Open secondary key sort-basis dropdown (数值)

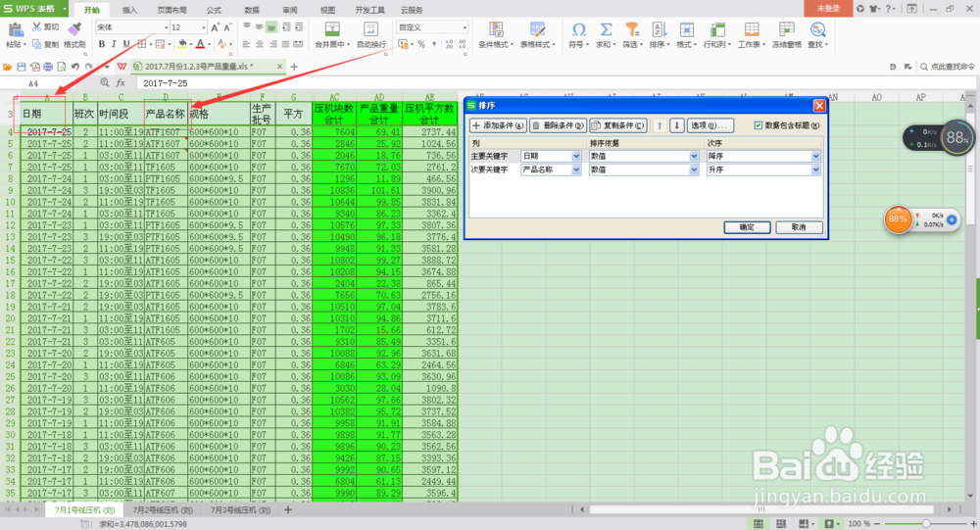[x=694, y=169]
